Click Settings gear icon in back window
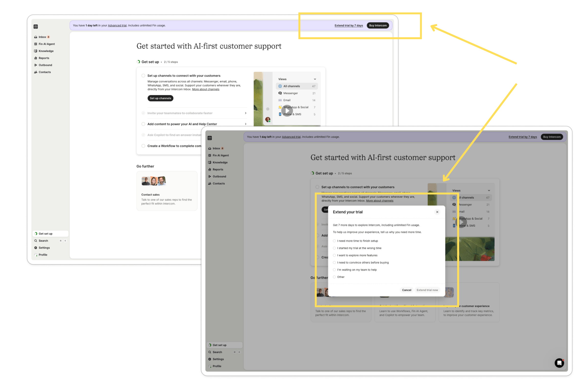This screenshot has width=588, height=392. (x=36, y=248)
